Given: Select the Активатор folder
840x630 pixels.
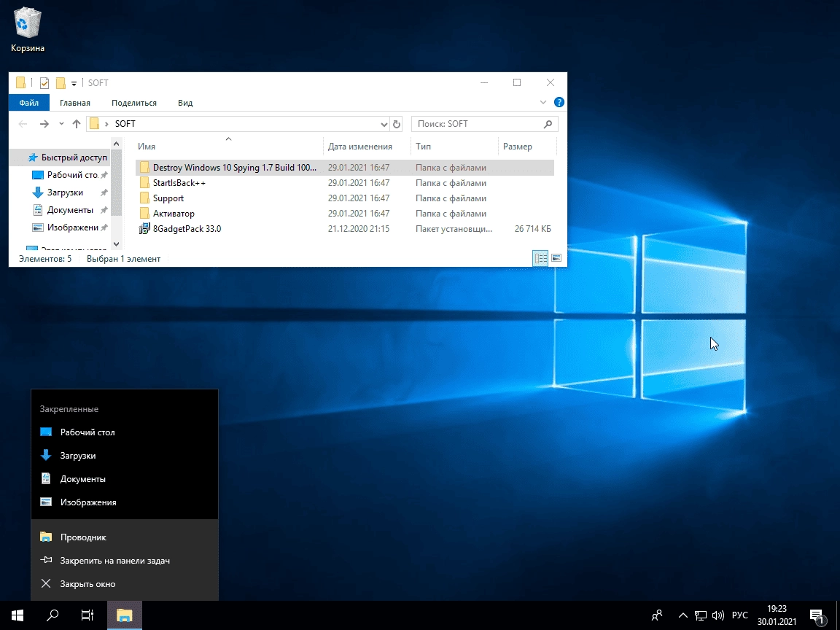Looking at the screenshot, I should coord(344,213).
